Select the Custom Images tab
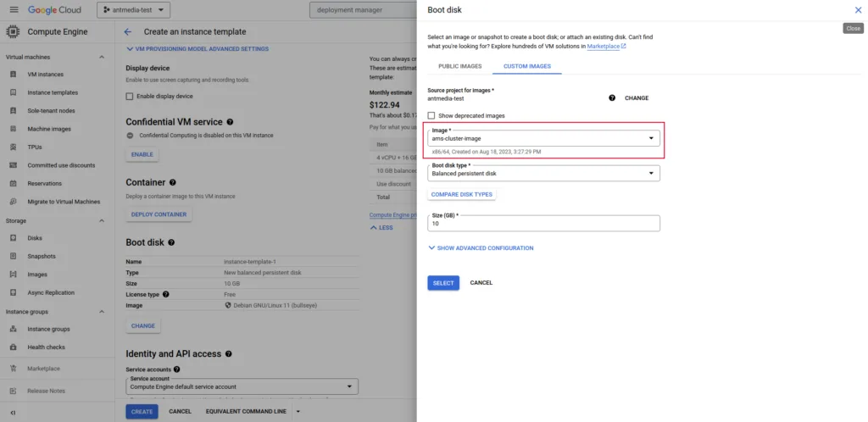Screen dimensions: 868x422 pyautogui.click(x=527, y=66)
